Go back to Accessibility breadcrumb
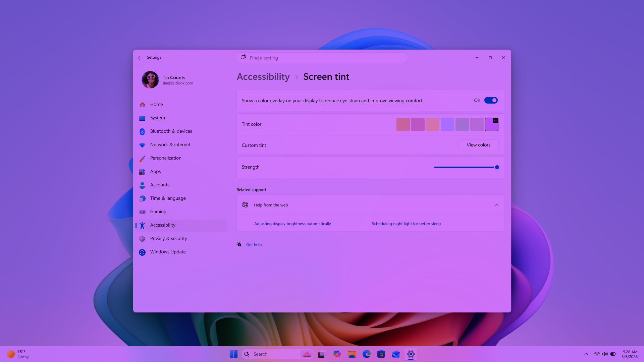The height and width of the screenshot is (362, 644). 263,77
